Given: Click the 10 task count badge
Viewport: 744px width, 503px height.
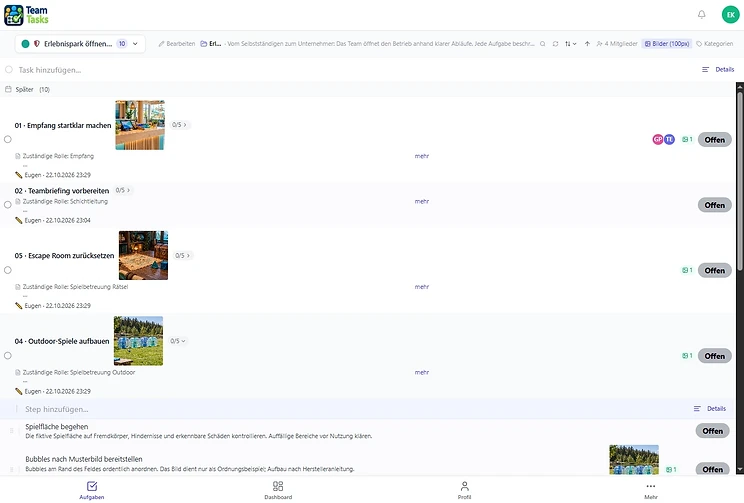Looking at the screenshot, I should [122, 44].
